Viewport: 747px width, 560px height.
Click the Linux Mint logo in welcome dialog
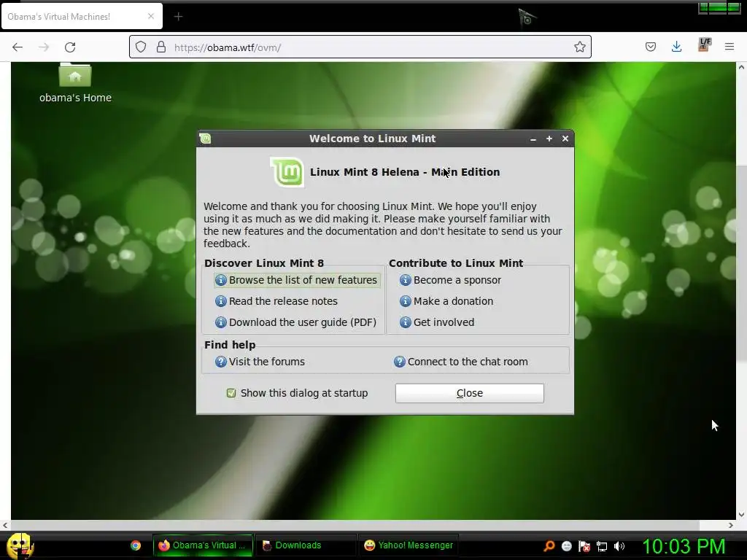287,172
